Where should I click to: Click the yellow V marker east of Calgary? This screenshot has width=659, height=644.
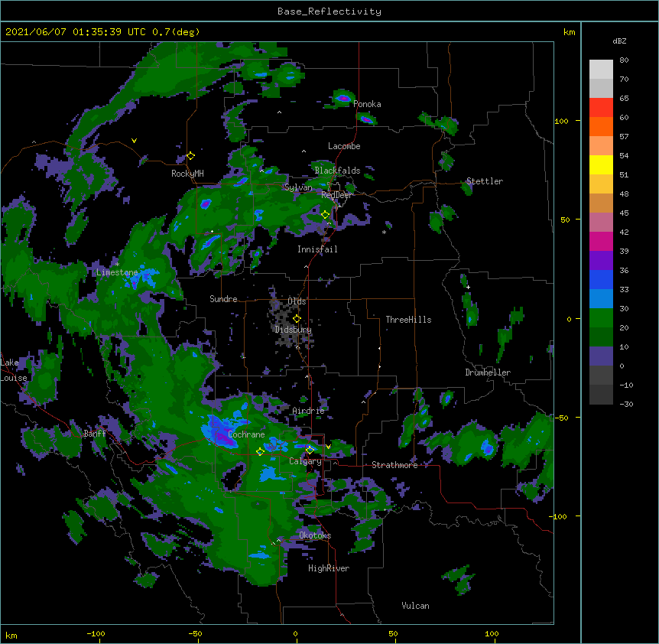[328, 447]
